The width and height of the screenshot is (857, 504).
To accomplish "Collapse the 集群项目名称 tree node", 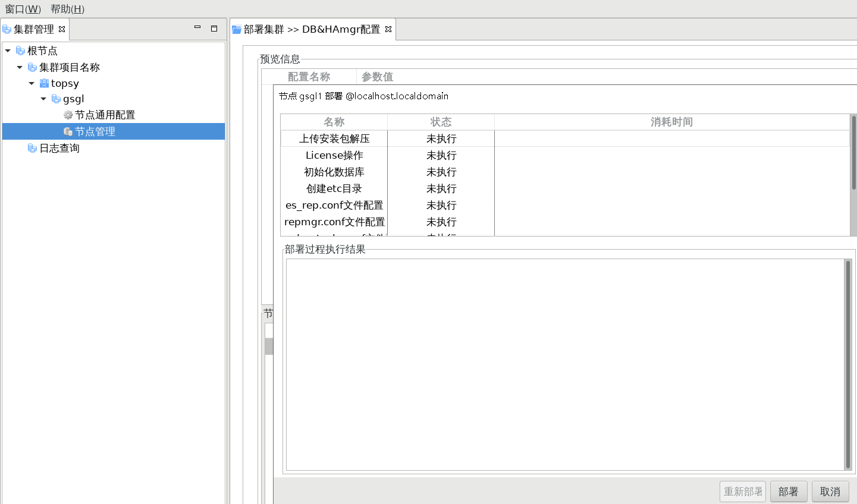I will point(20,67).
